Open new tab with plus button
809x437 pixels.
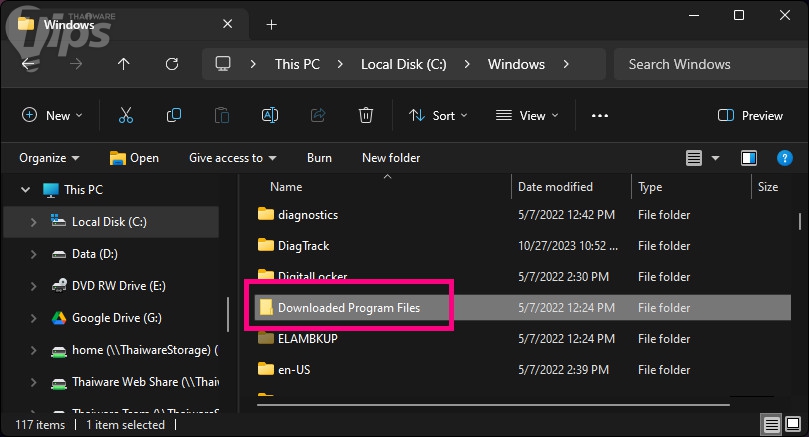tap(272, 24)
